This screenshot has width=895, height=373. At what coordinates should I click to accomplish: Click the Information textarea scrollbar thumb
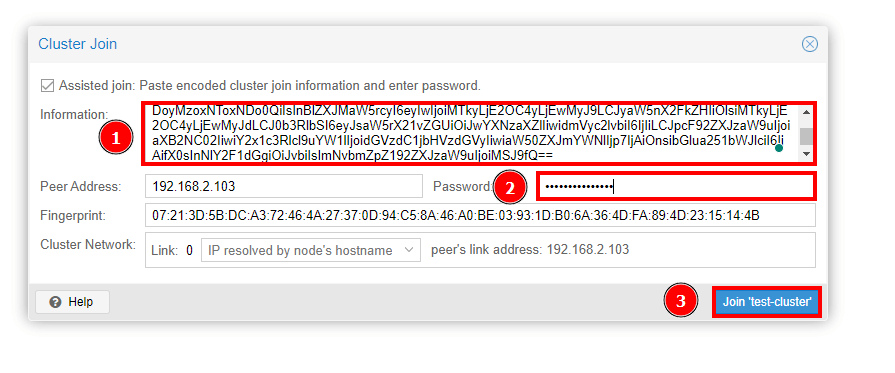pos(806,137)
